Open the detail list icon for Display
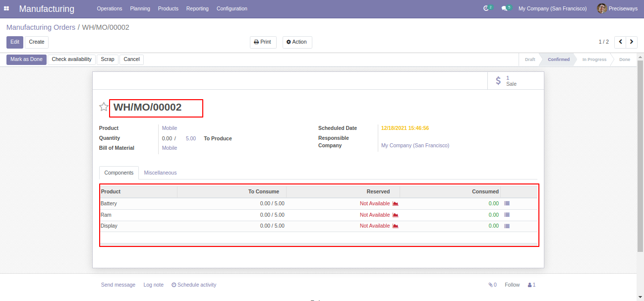Image resolution: width=644 pixels, height=301 pixels. [507, 226]
